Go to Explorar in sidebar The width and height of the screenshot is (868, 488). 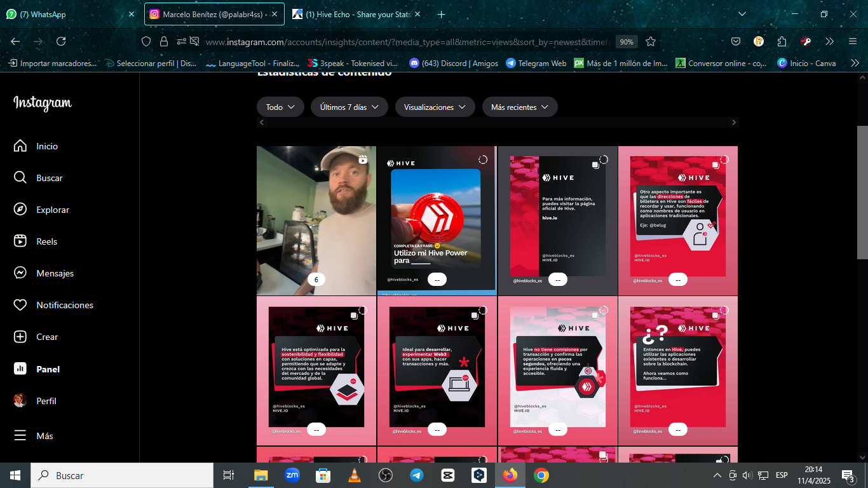pyautogui.click(x=41, y=210)
